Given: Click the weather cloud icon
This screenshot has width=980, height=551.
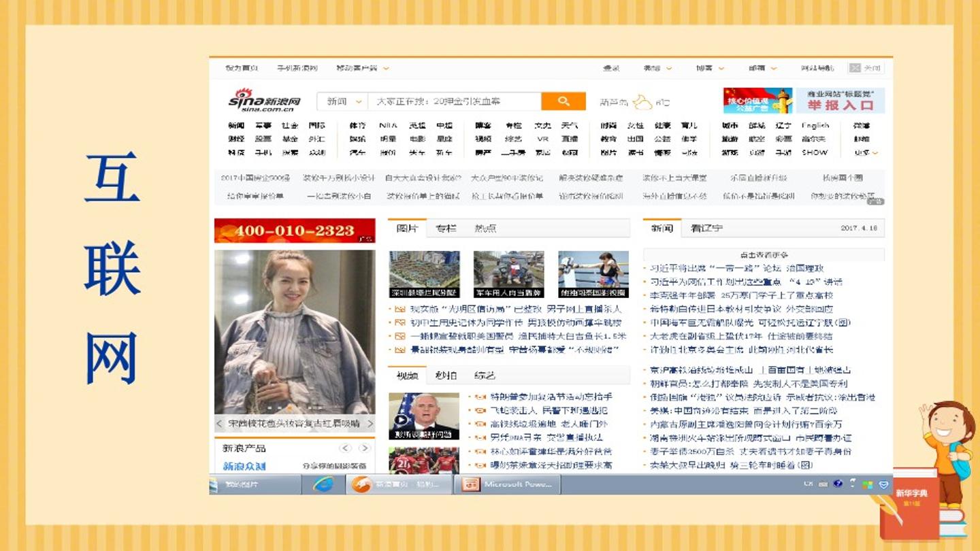Looking at the screenshot, I should [x=642, y=102].
